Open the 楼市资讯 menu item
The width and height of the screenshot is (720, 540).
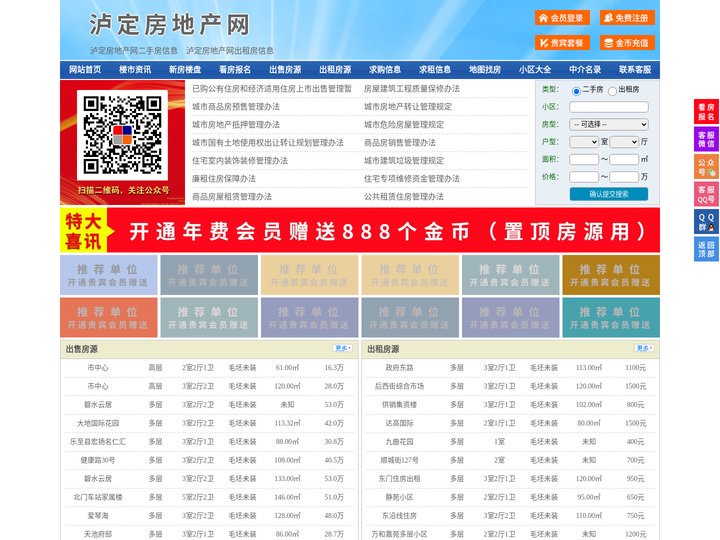[135, 70]
